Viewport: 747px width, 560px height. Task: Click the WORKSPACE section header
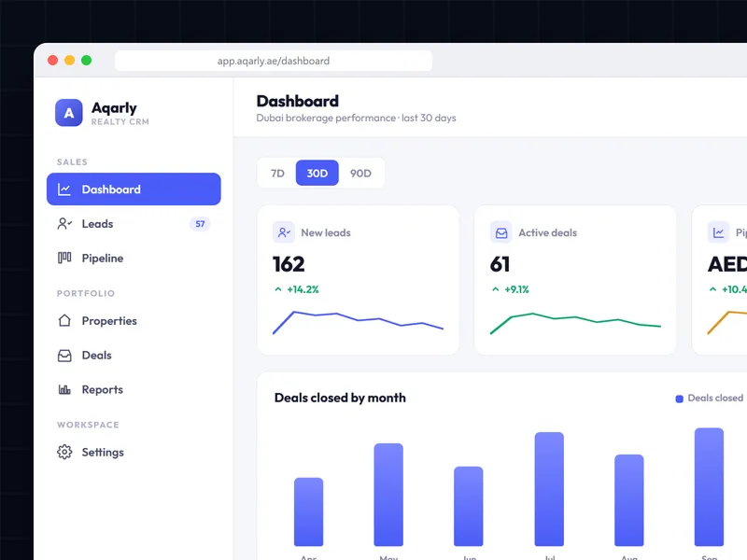88,425
